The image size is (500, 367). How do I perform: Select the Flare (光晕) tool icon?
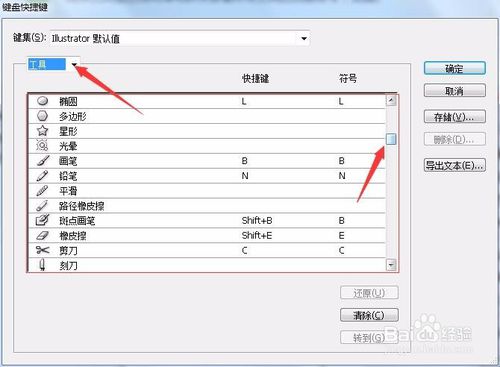[x=43, y=146]
